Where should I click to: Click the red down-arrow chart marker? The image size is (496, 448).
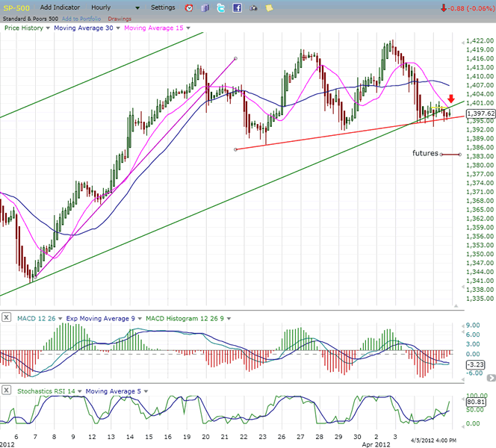click(x=451, y=99)
